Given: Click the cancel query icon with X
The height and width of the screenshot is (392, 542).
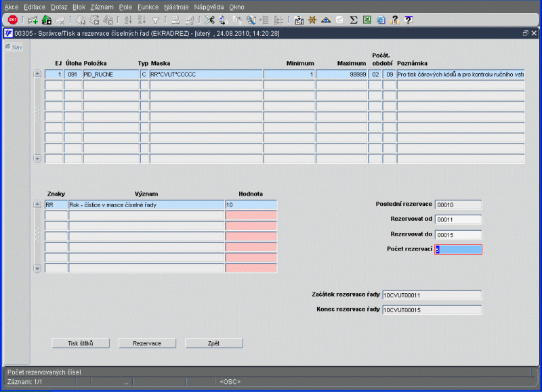Looking at the screenshot, I should 108,20.
